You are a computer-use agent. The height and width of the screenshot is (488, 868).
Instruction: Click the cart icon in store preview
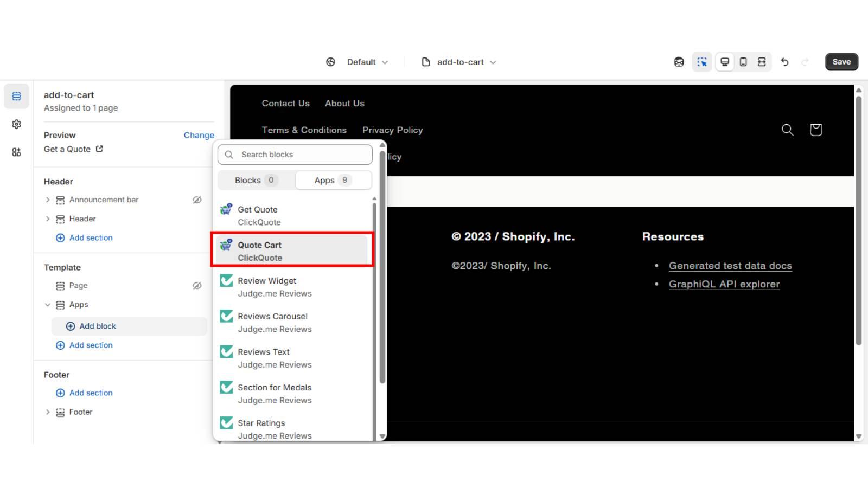click(x=815, y=130)
